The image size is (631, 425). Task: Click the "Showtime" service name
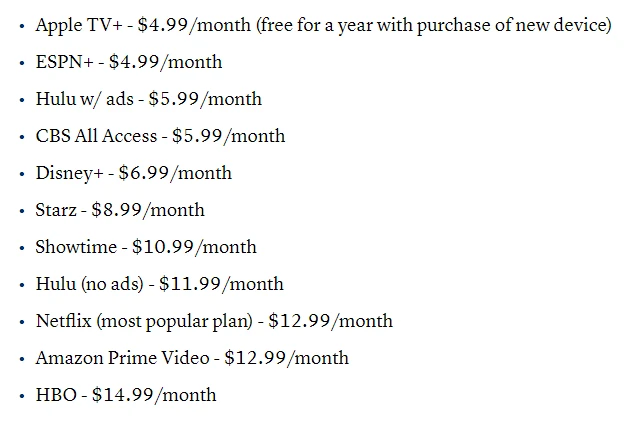coord(74,247)
